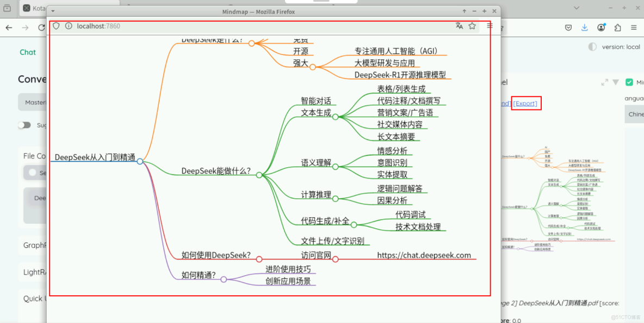Click the small mindmap thumbnail in info panel

click(559, 198)
